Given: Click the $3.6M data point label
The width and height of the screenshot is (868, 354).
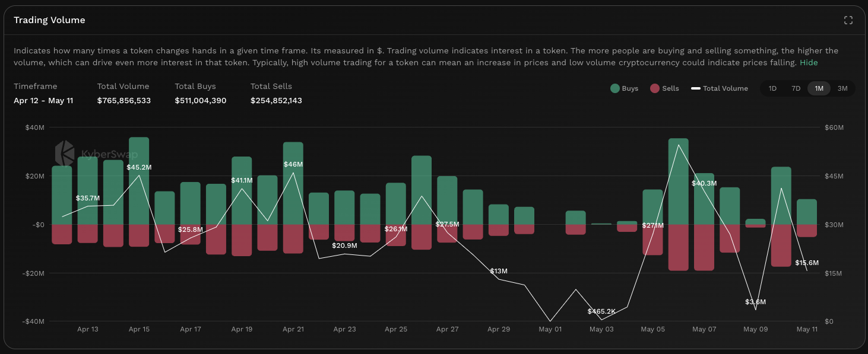Looking at the screenshot, I should coord(755,302).
